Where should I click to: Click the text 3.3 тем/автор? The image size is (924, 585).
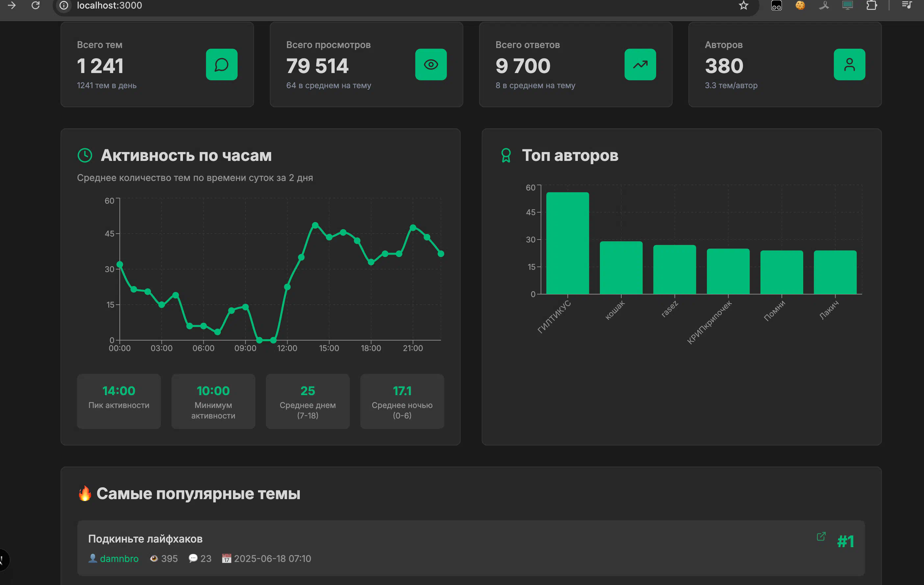(731, 85)
